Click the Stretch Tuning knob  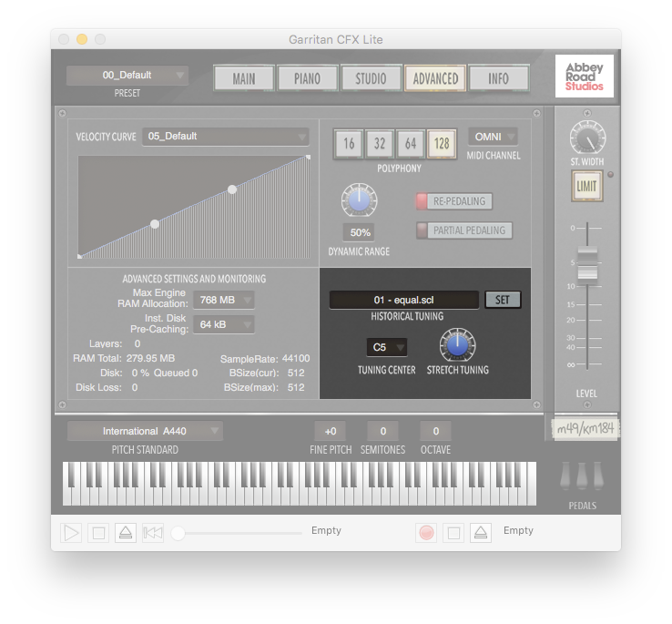[457, 345]
